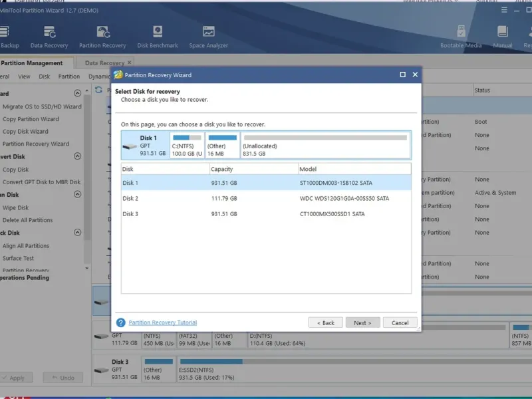Select the (Other) 16 MB partition on Disk 3
Viewport: 532px width, 399px height.
[x=158, y=369]
